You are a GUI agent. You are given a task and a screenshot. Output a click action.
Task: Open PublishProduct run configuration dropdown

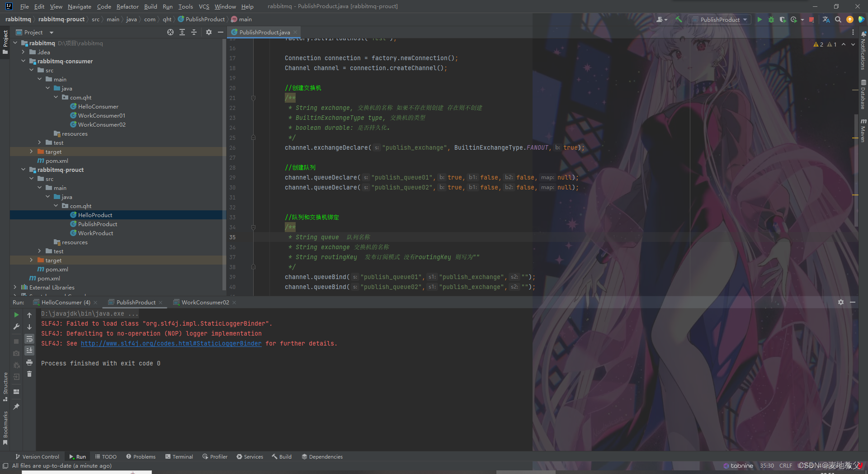point(720,19)
